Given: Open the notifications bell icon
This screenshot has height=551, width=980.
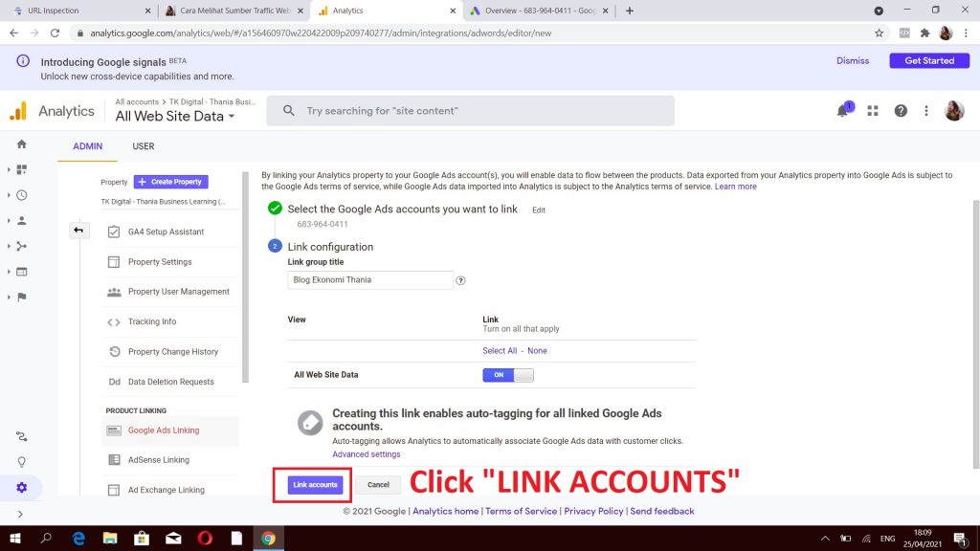Looking at the screenshot, I should click(842, 111).
